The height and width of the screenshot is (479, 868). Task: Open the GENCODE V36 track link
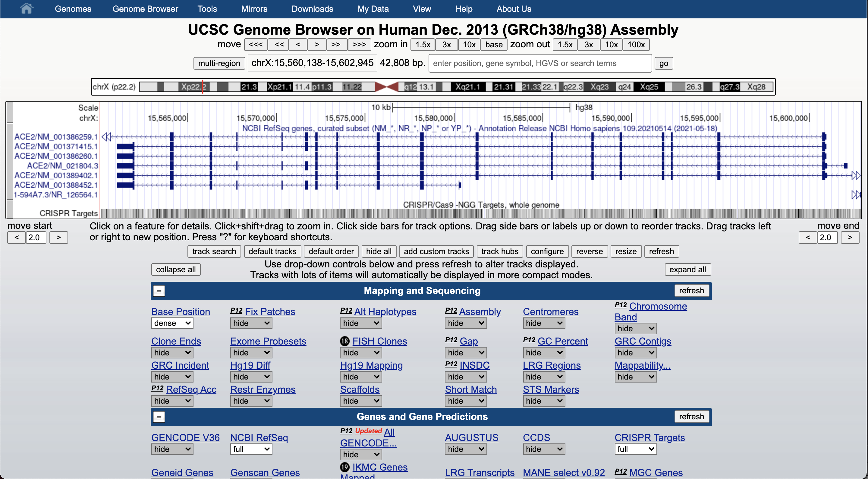[185, 437]
